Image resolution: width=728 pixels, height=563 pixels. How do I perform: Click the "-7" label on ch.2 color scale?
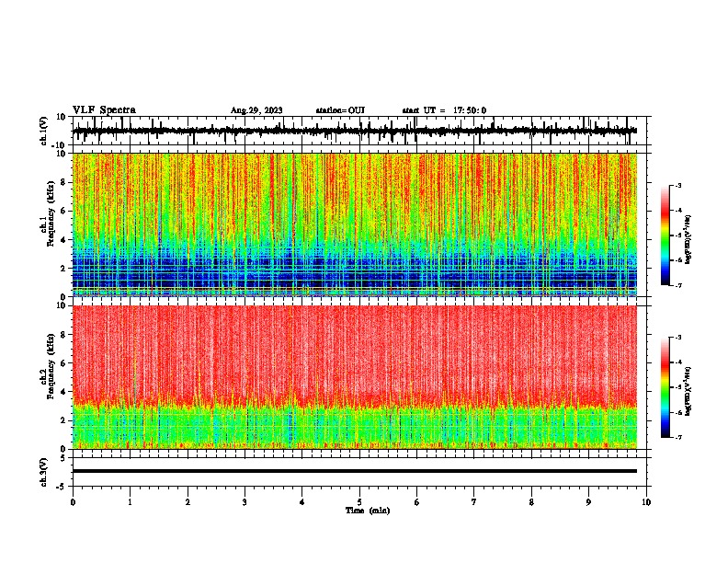coord(678,437)
